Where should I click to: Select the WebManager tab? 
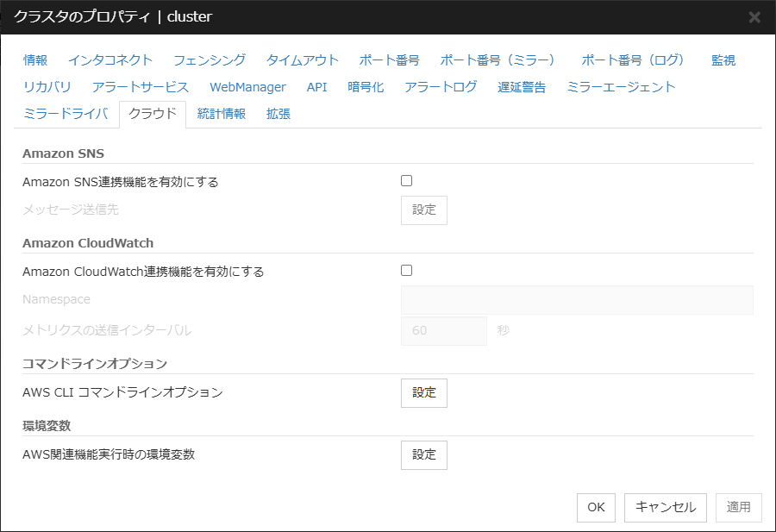click(x=247, y=87)
